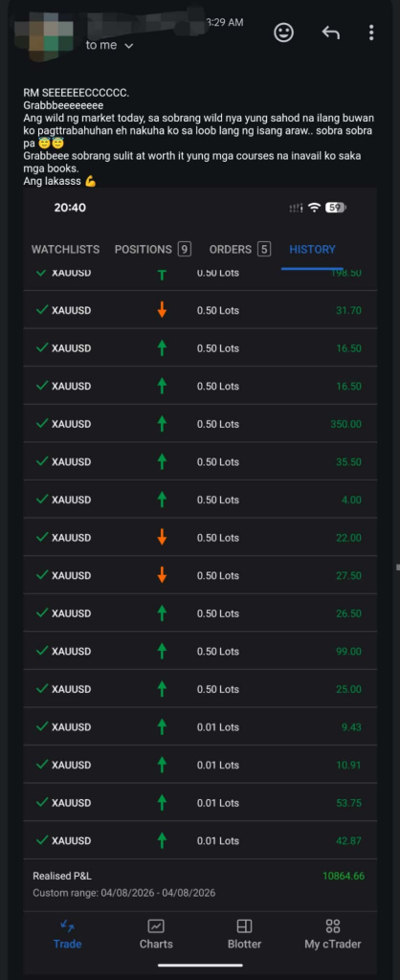Tap the sender's avatar picture
Screen dimensions: 400x980
coord(44,30)
